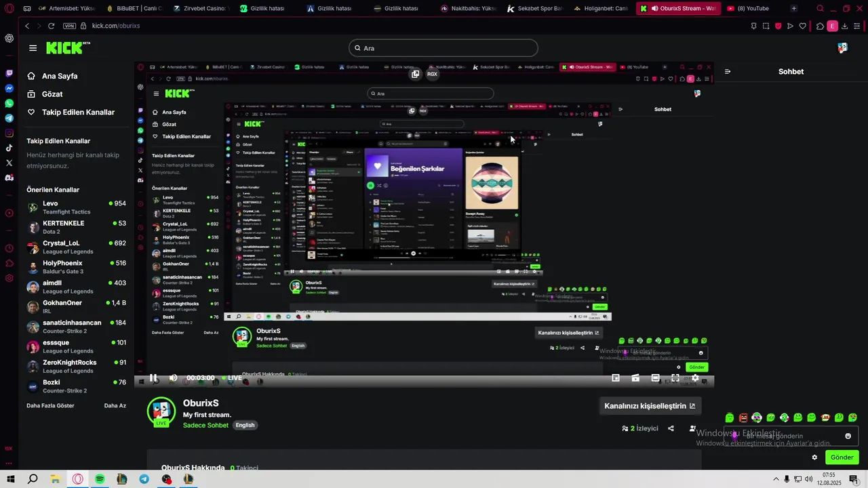Open X (Twitter) in Opera sidebar
Screen dimensions: 868x488
(9, 163)
